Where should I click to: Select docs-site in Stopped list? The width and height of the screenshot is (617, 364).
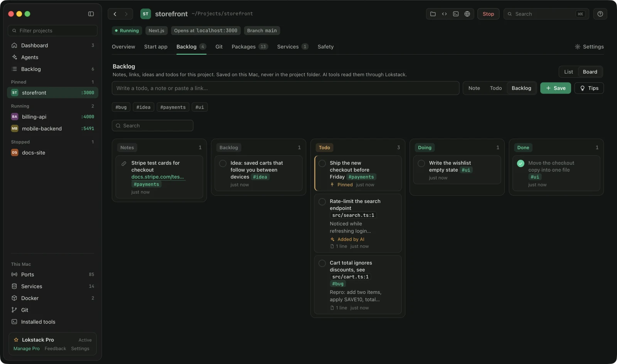tap(52, 153)
